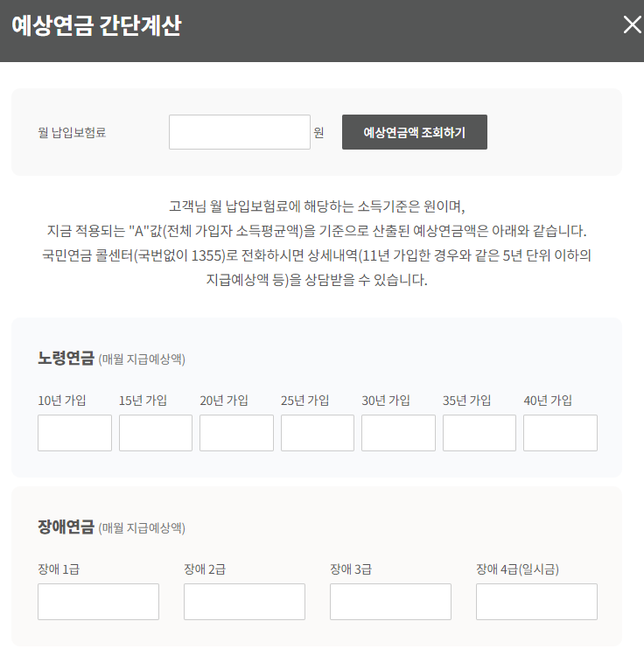Click the 장애 4급(일시금) label
The height and width of the screenshot is (649, 644).
pyautogui.click(x=517, y=569)
